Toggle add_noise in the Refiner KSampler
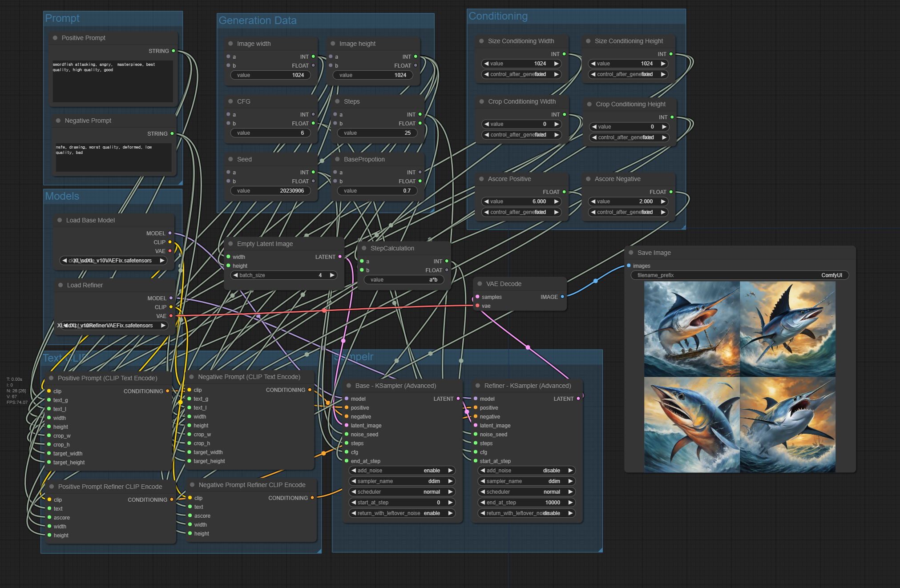This screenshot has width=900, height=588. click(526, 471)
